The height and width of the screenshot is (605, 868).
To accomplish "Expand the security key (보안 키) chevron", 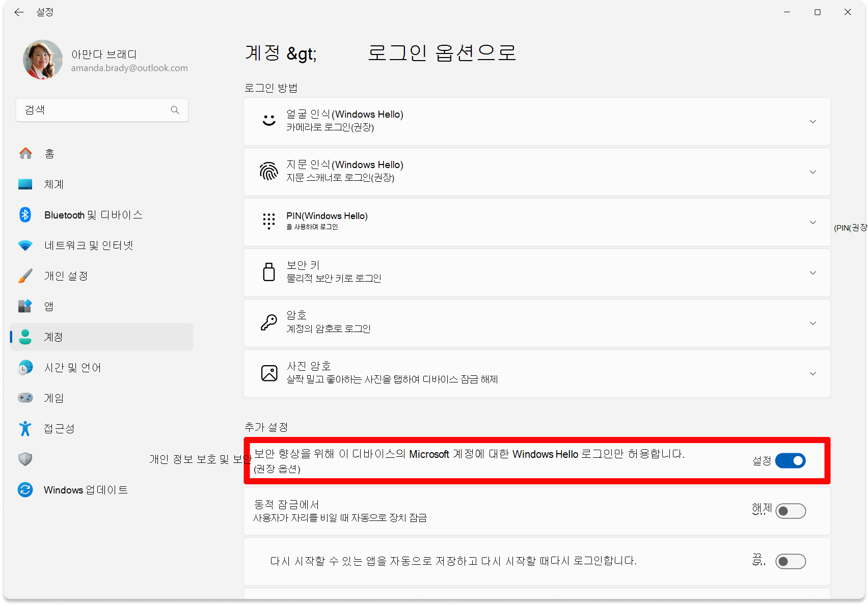I will [x=813, y=272].
